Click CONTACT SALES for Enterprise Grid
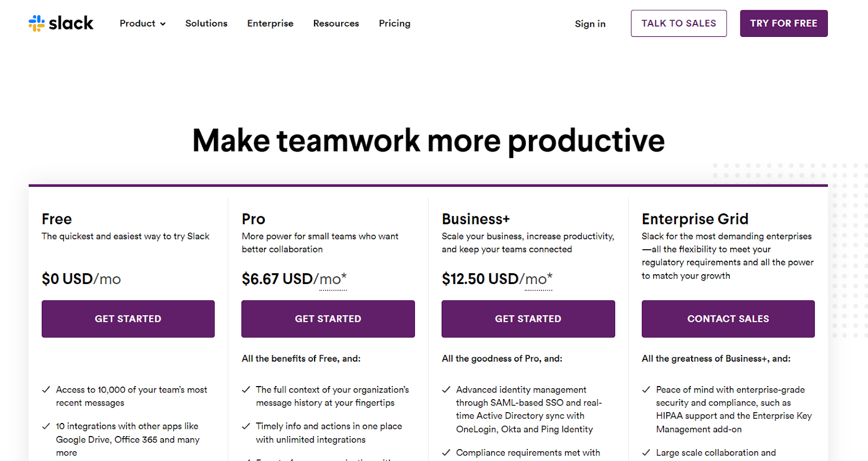Image resolution: width=868 pixels, height=461 pixels. 727,319
